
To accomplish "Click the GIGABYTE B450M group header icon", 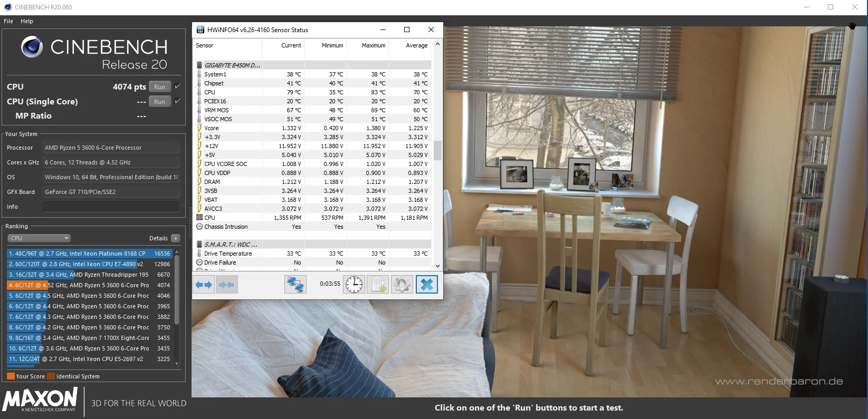I will pyautogui.click(x=199, y=65).
